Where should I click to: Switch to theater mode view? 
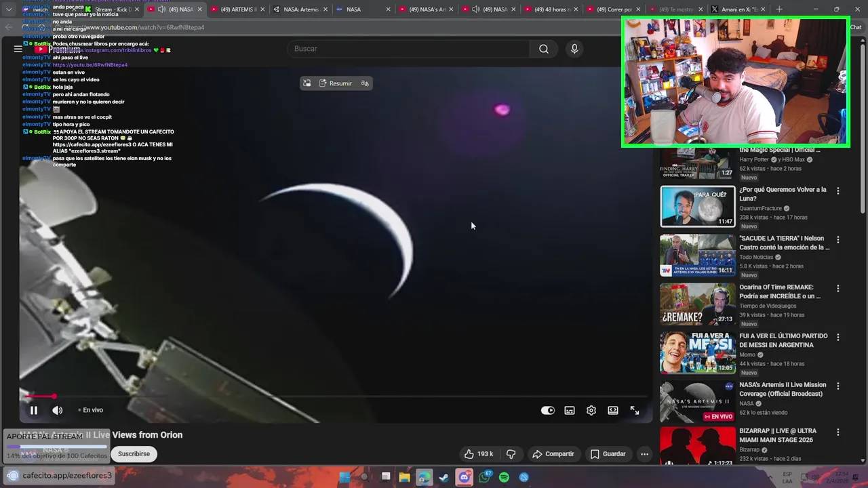[x=613, y=410]
